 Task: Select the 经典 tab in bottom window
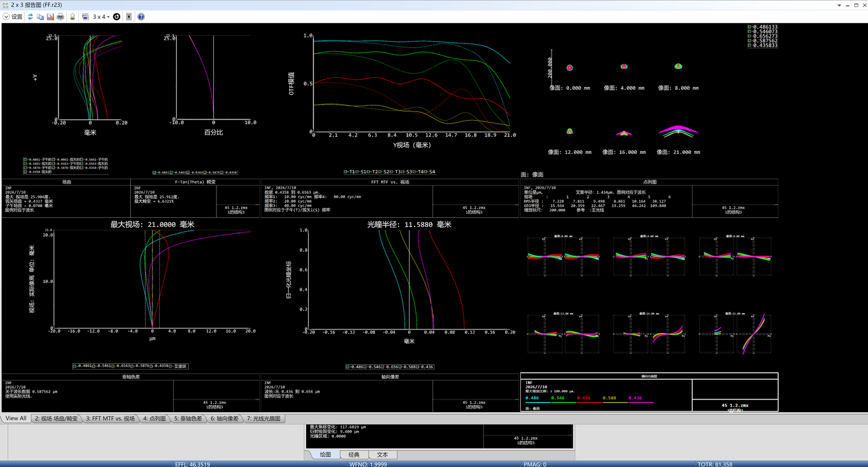coord(354,454)
